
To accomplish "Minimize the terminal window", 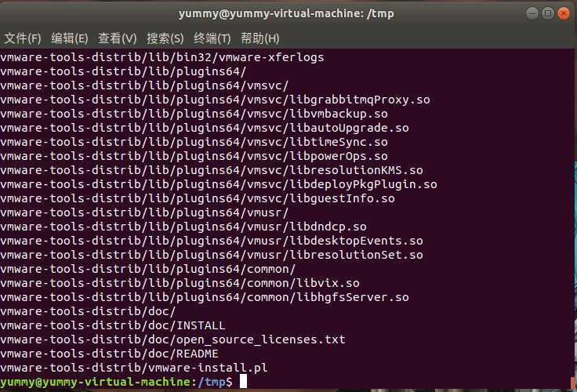I will click(x=532, y=13).
